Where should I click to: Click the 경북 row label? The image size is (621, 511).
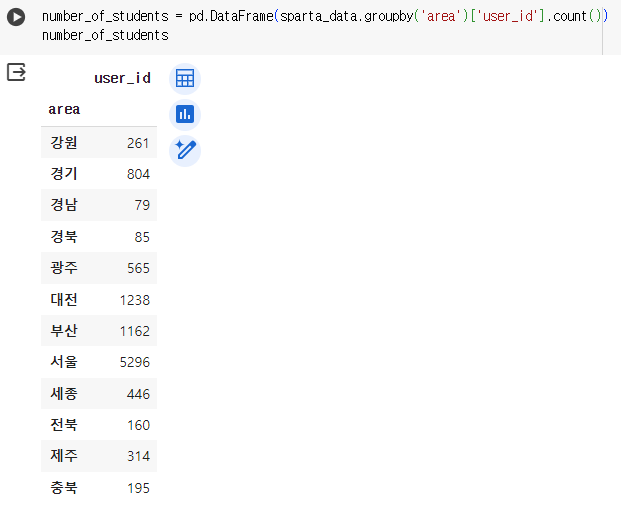tap(64, 236)
